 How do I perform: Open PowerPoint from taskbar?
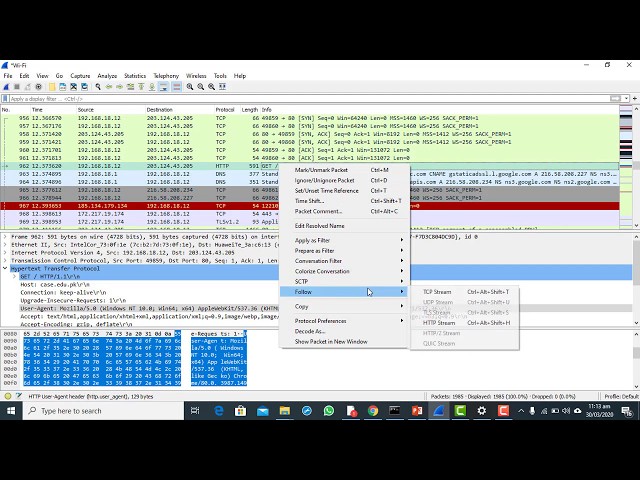click(417, 411)
